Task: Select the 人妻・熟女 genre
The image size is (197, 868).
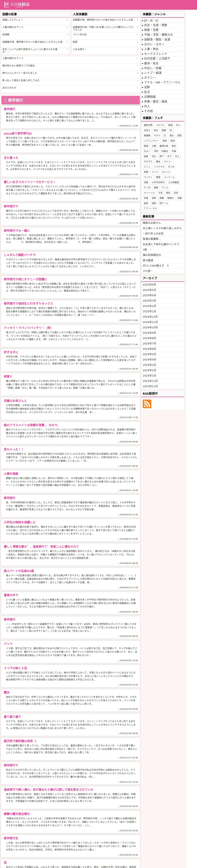Action: (152, 49)
